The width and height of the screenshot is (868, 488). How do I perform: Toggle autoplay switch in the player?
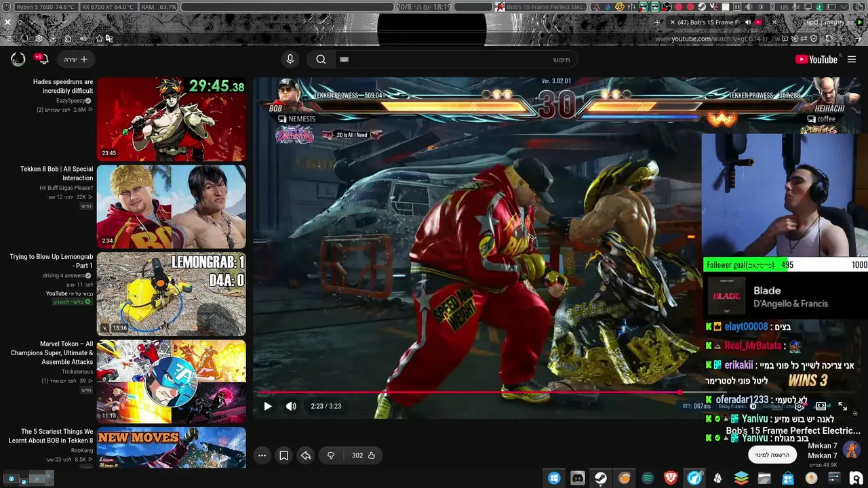click(x=754, y=406)
